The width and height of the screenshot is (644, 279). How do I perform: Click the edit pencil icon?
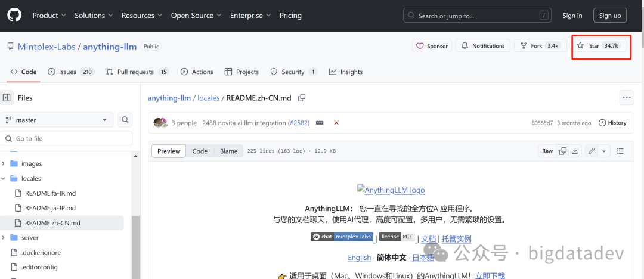coord(592,151)
